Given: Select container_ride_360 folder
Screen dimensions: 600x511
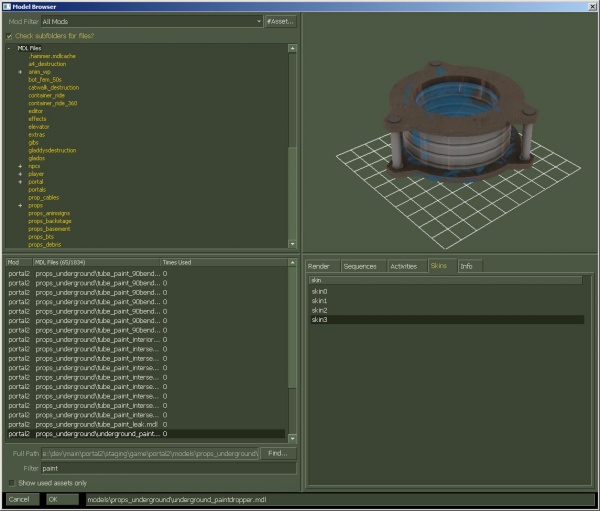Looking at the screenshot, I should click(x=52, y=103).
